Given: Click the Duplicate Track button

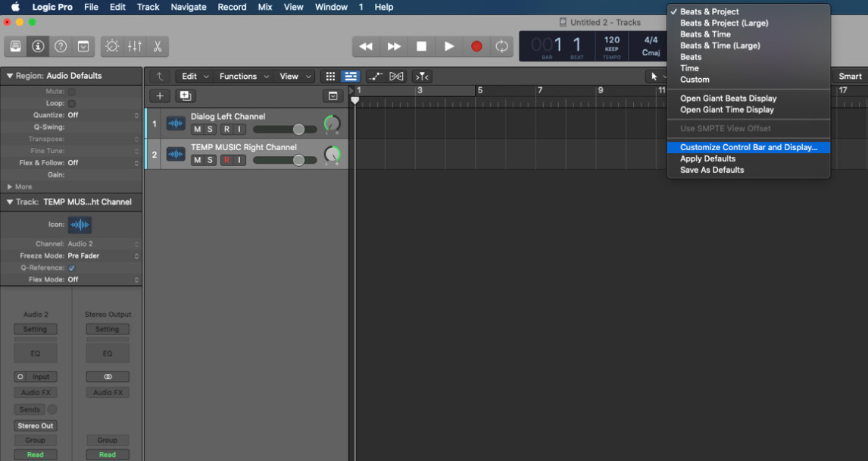Looking at the screenshot, I should [x=186, y=96].
